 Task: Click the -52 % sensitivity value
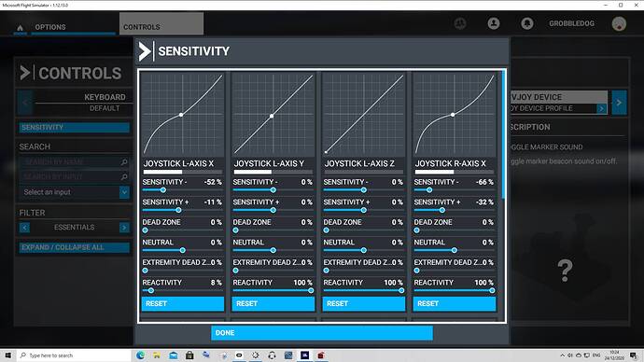click(213, 182)
